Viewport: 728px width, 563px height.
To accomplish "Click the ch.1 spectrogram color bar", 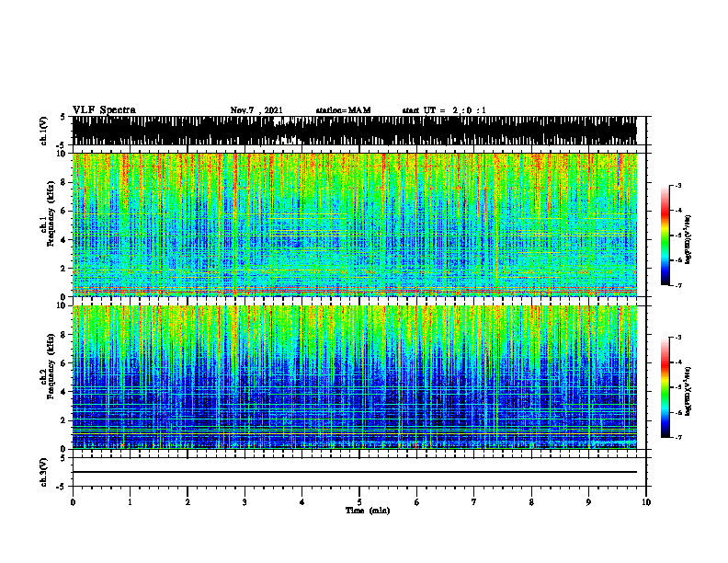I will (x=665, y=236).
